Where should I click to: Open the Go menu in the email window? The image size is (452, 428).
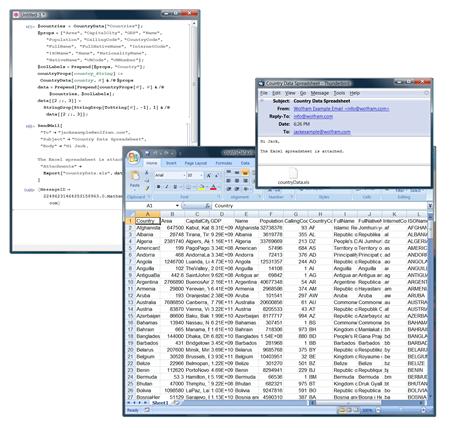[303, 93]
